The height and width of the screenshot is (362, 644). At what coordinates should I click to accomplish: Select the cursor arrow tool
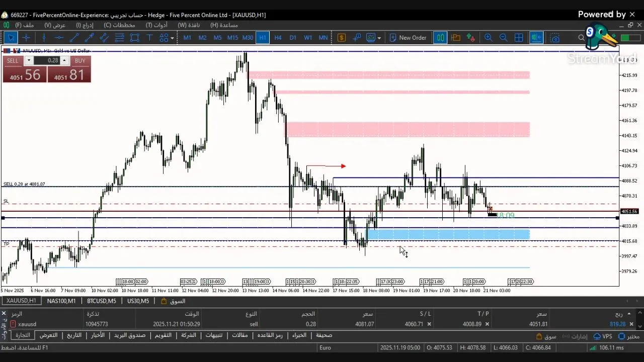[11, 38]
